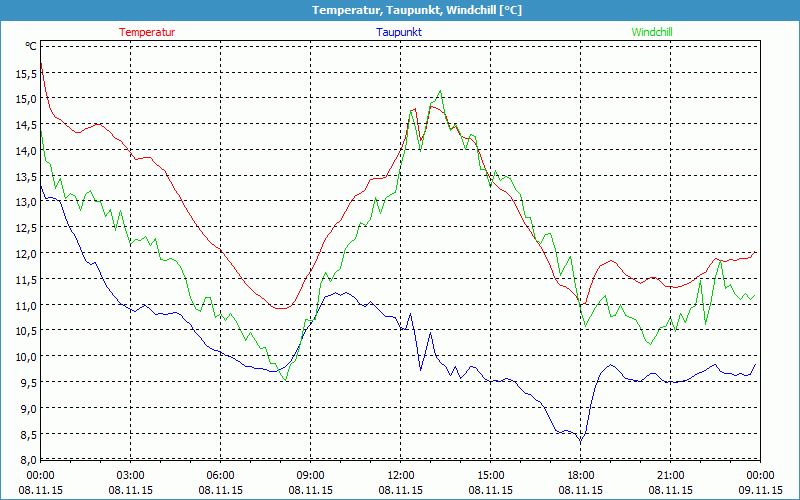Image resolution: width=800 pixels, height=500 pixels.
Task: Click the red temperature low point before 09:00
Action: pyautogui.click(x=281, y=309)
